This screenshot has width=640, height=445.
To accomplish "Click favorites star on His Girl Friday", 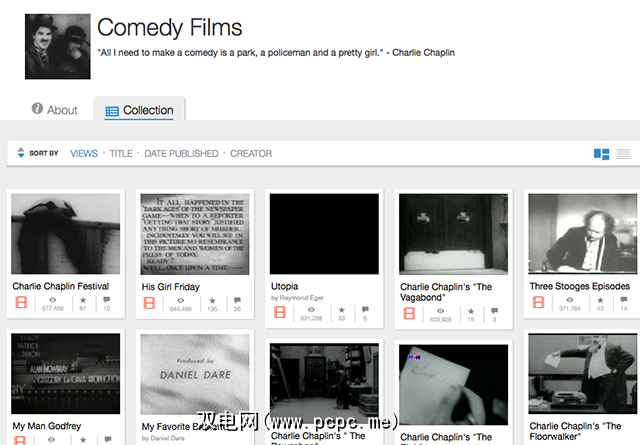I will point(212,301).
